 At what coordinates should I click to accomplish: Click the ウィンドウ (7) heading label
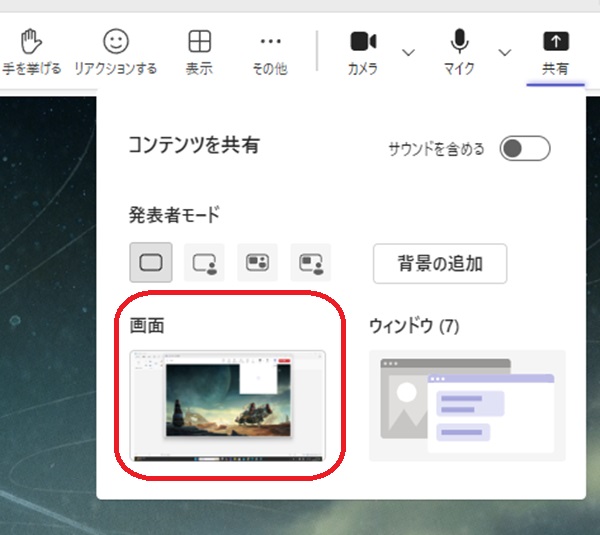pos(414,326)
